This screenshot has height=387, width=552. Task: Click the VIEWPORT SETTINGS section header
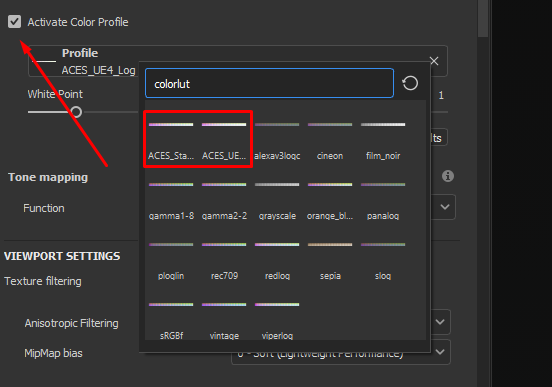pyautogui.click(x=62, y=256)
